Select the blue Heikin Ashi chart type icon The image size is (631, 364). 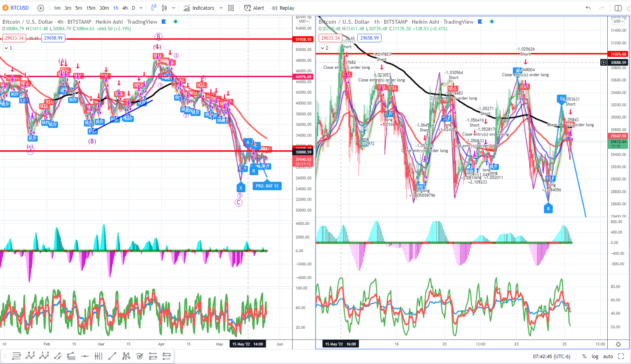(153, 8)
